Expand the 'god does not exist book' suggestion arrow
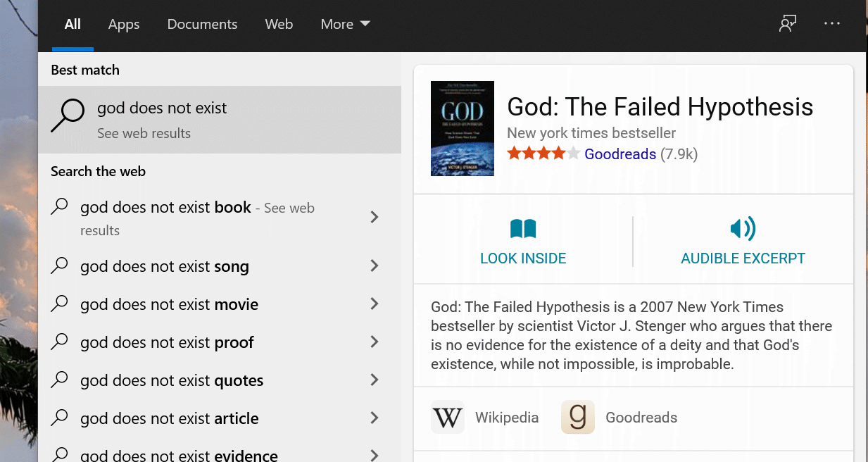 (x=375, y=217)
